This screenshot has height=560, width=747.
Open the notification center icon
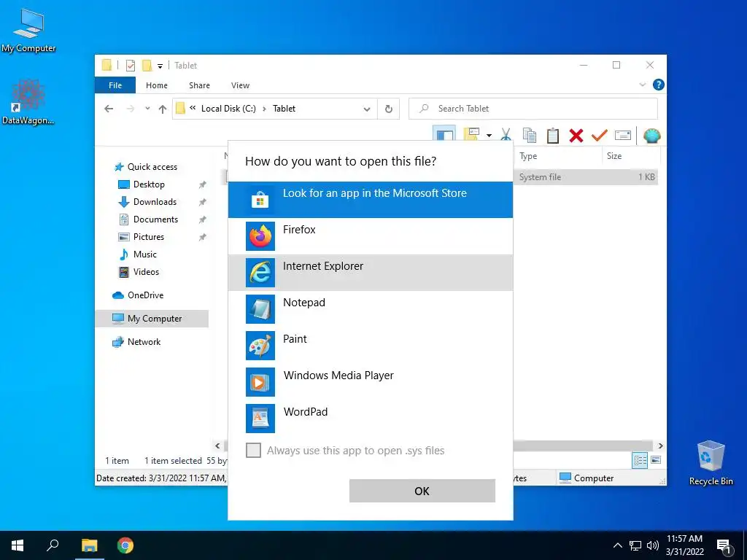pyautogui.click(x=724, y=546)
